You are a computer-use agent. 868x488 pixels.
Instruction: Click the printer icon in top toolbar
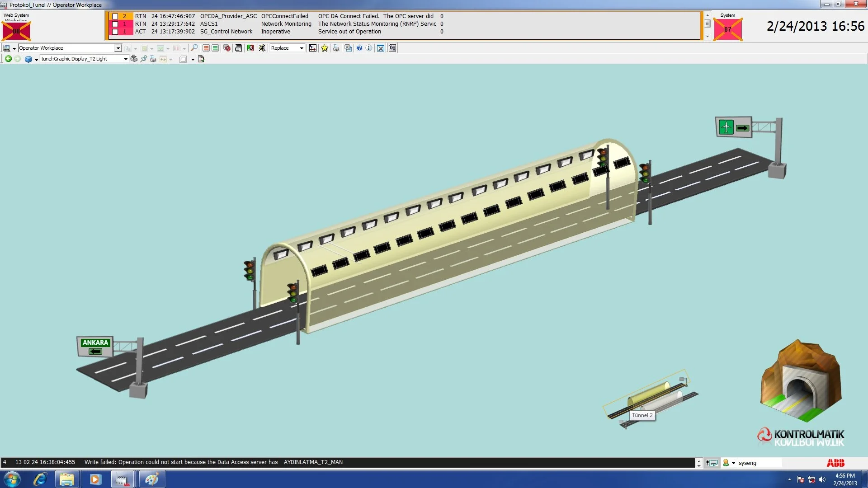pyautogui.click(x=336, y=48)
